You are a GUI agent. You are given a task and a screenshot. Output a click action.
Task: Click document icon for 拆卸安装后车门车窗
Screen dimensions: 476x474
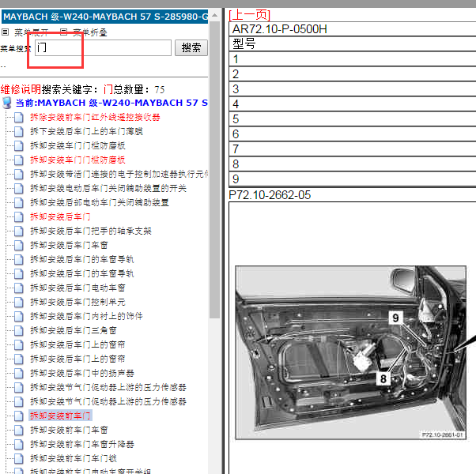click(19, 246)
